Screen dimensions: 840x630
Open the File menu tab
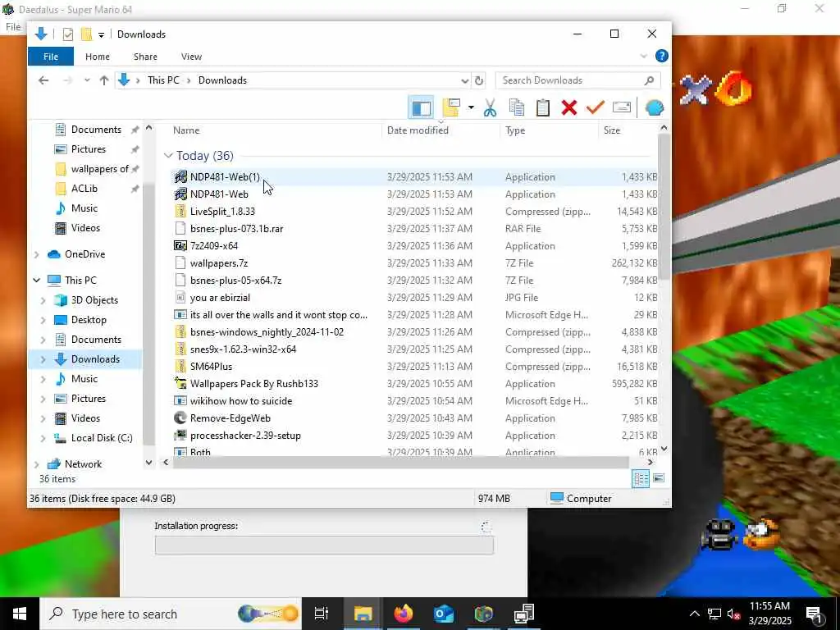[x=51, y=57]
